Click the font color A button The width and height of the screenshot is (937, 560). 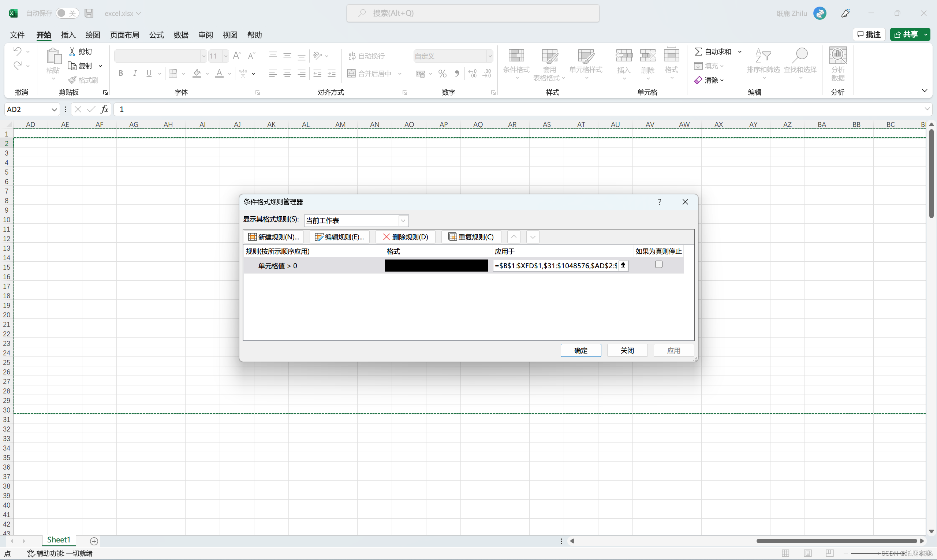tap(219, 73)
